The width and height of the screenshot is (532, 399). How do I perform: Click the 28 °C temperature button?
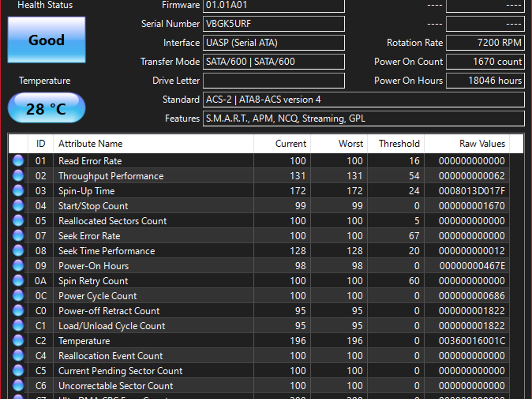[x=46, y=108]
